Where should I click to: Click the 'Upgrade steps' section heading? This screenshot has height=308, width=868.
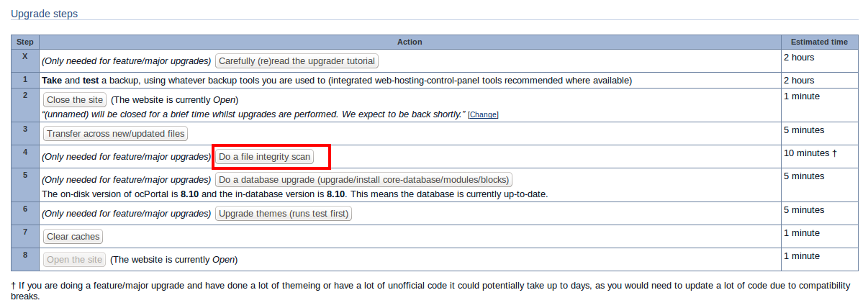pyautogui.click(x=44, y=14)
